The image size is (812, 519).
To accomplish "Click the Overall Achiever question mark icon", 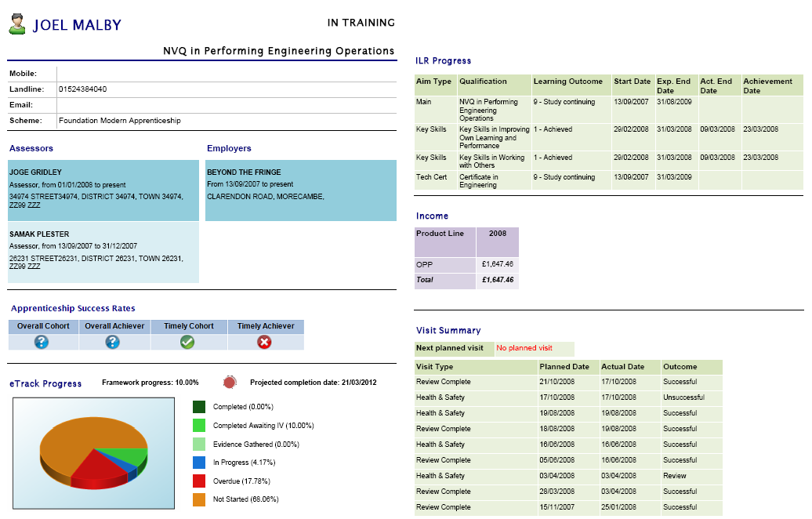I will click(x=113, y=342).
